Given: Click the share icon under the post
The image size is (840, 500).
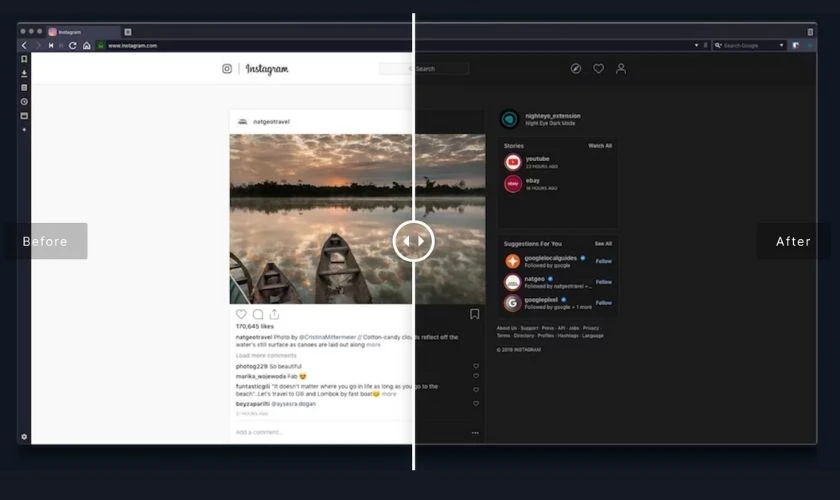Looking at the screenshot, I should (274, 314).
